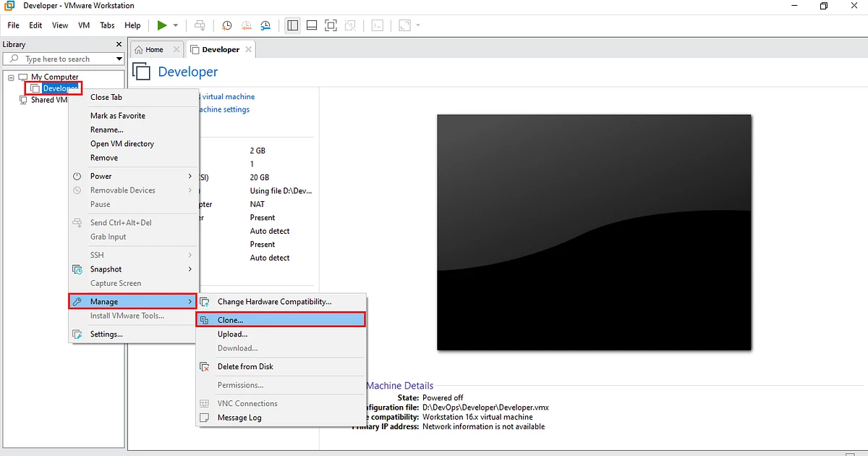Switch to the Home tab

(154, 49)
